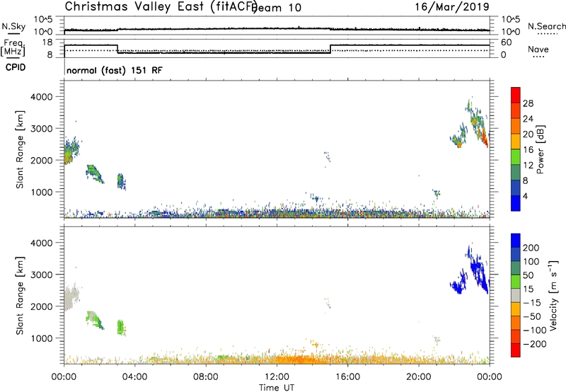Select the "normal (fast) 151 RF" text
Image resolution: width=566 pixels, height=392 pixels.
(115, 70)
